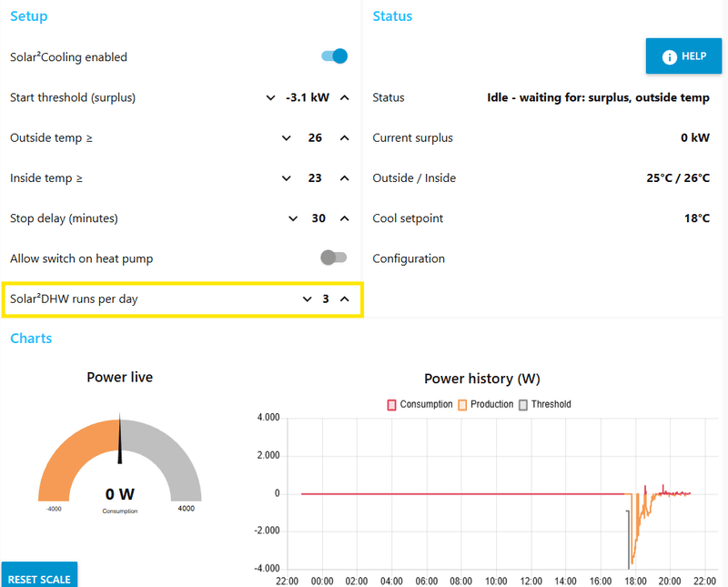Decrease Solar²DHW runs per day
The height and width of the screenshot is (587, 728).
pos(307,299)
